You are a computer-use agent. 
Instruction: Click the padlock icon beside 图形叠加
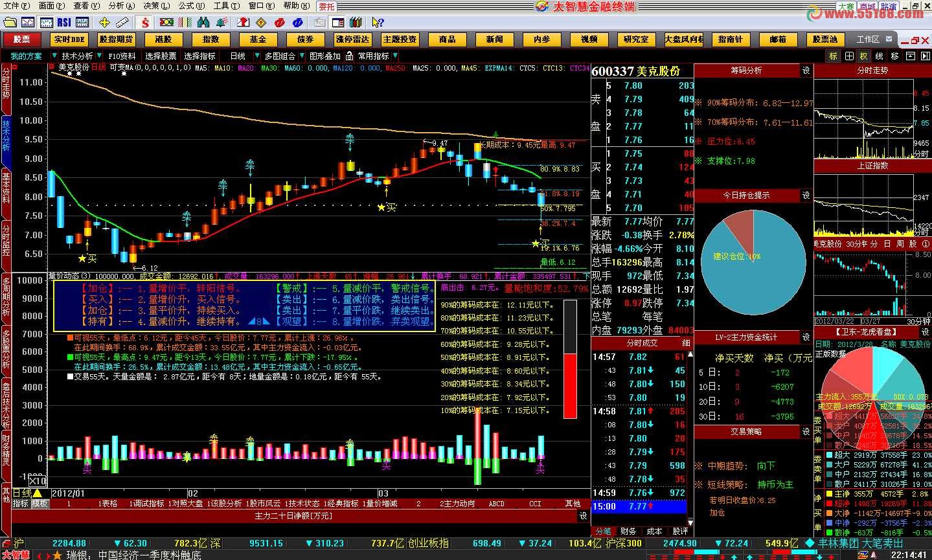click(348, 56)
